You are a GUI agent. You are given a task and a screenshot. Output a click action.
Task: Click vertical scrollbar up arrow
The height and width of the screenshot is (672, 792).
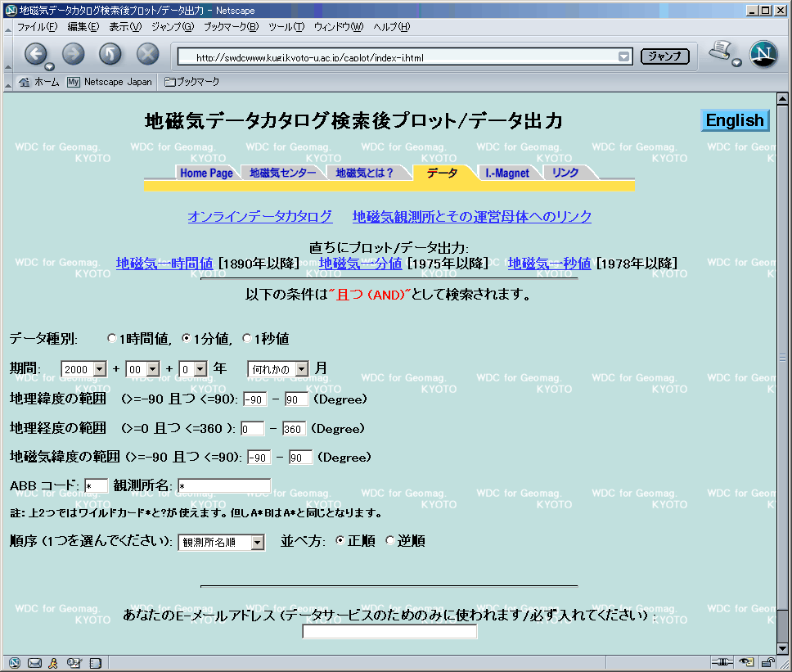pyautogui.click(x=782, y=99)
